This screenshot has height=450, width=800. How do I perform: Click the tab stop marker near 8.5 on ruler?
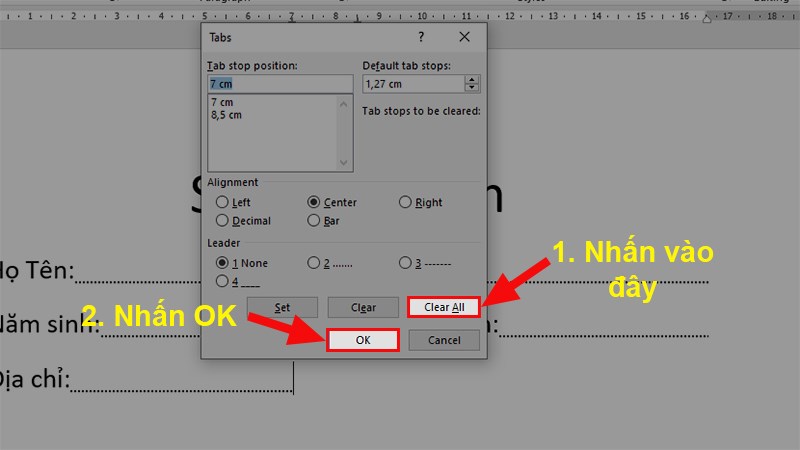pos(357,19)
